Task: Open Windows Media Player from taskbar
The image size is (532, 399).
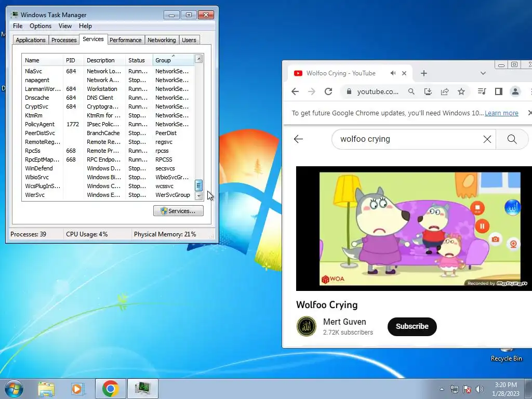Action: point(78,389)
